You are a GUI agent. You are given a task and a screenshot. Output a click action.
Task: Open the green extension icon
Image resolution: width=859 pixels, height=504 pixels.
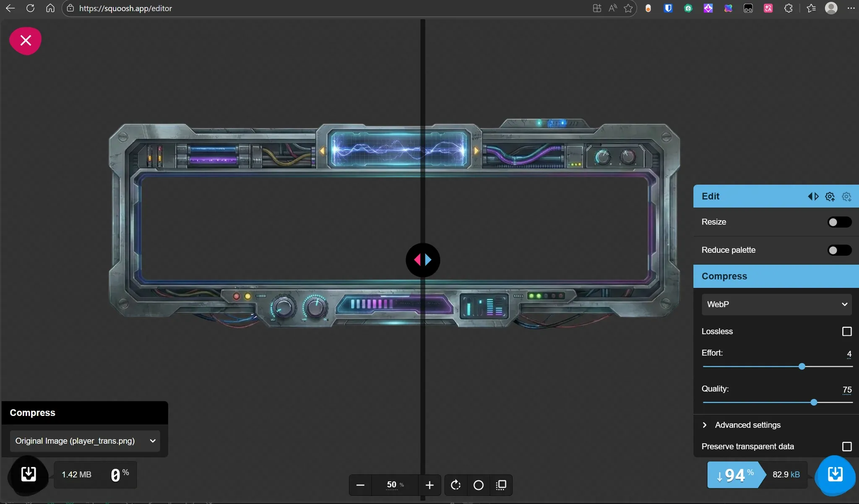click(x=688, y=8)
